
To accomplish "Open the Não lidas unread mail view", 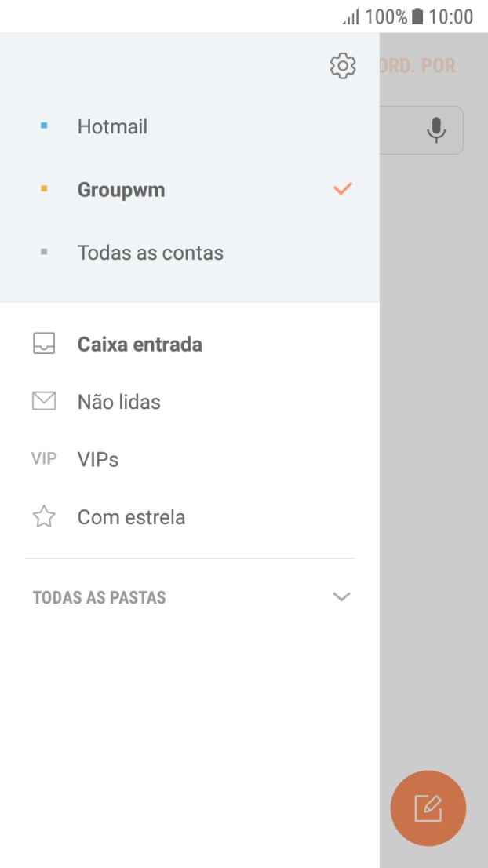I will (x=118, y=401).
